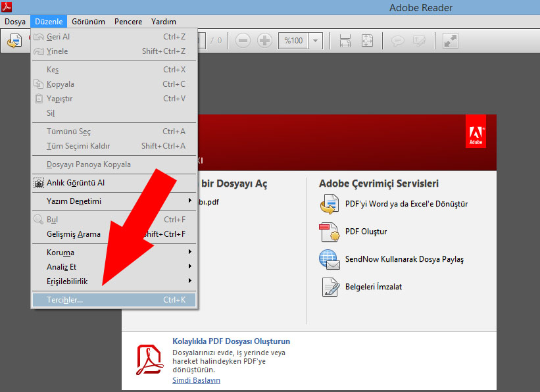Viewport: 540px width, 392px height.
Task: Click the Undo arrow icon beside Geri Al
Action: [x=39, y=37]
